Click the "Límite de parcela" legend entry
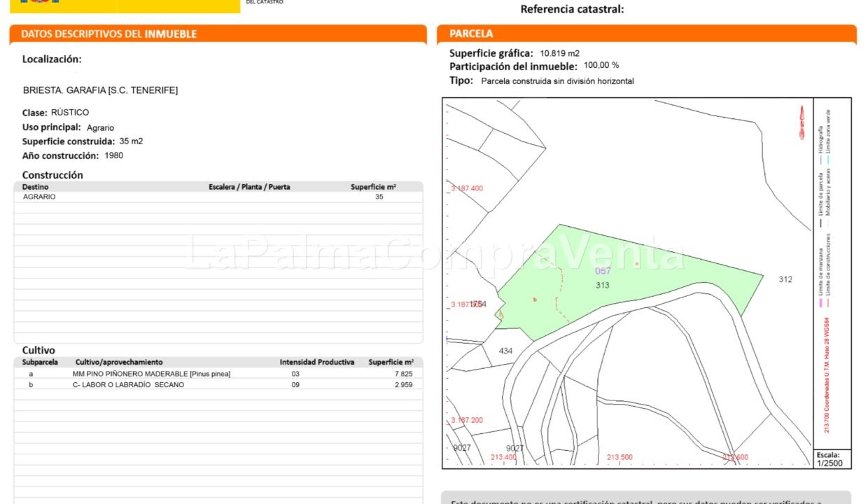Image resolution: width=868 pixels, height=504 pixels. coord(820,200)
